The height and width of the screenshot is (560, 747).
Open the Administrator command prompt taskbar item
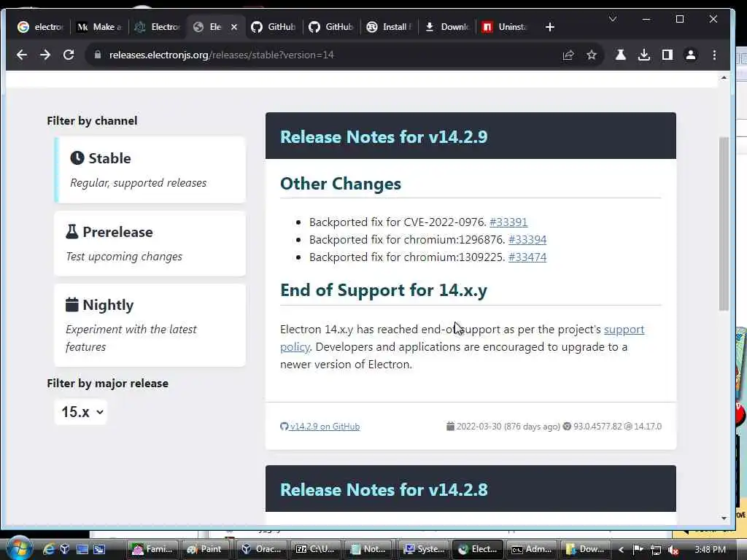point(531,550)
